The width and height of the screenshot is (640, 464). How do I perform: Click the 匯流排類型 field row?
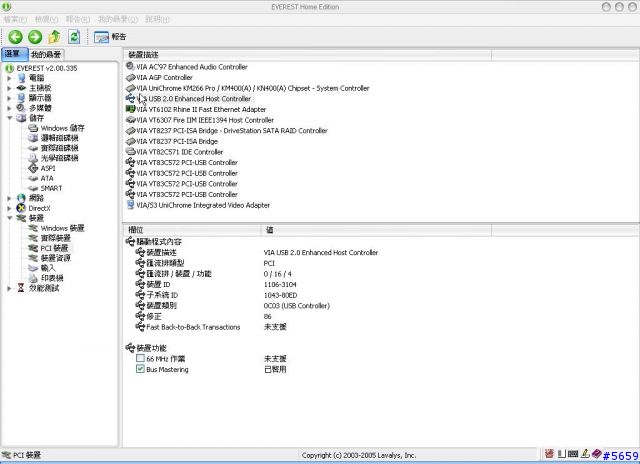pyautogui.click(x=165, y=263)
